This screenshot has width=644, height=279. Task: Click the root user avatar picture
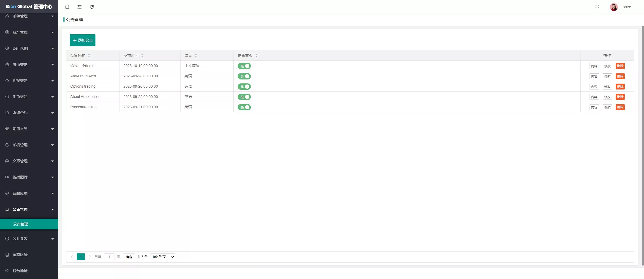614,7
